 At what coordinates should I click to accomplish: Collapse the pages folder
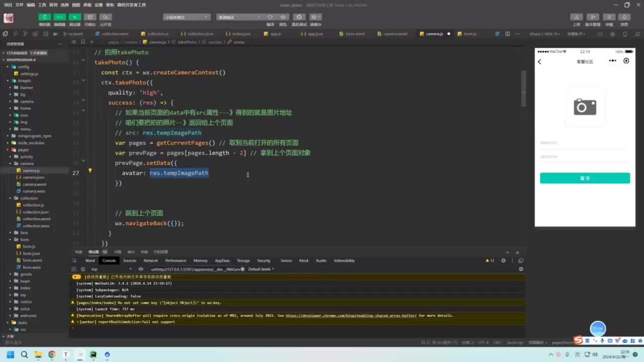coord(23,150)
